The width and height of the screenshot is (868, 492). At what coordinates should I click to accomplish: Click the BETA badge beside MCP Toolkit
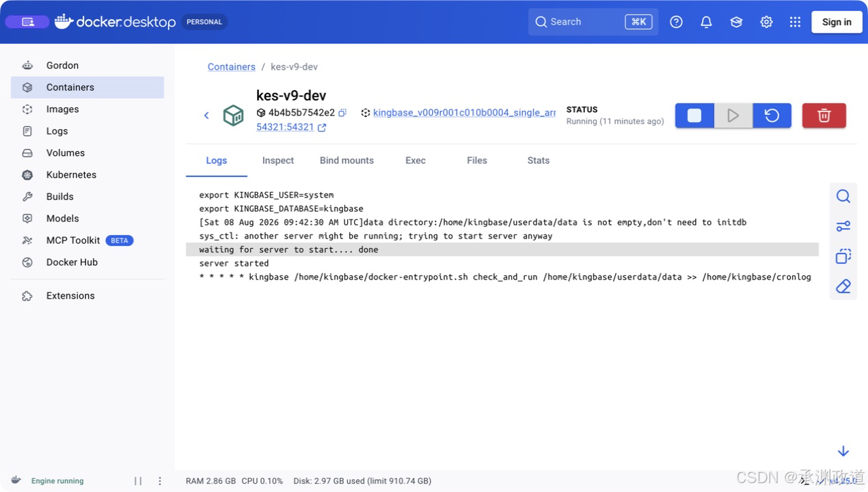click(120, 241)
